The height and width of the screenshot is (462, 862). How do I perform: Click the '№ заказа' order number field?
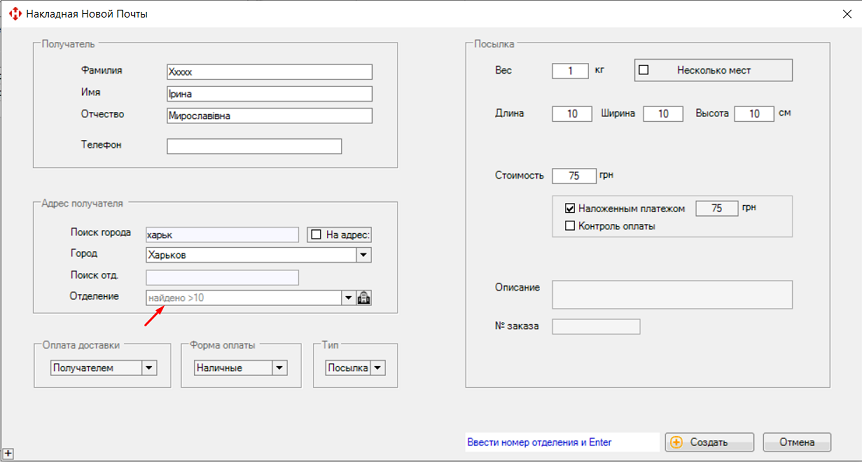[x=596, y=327]
